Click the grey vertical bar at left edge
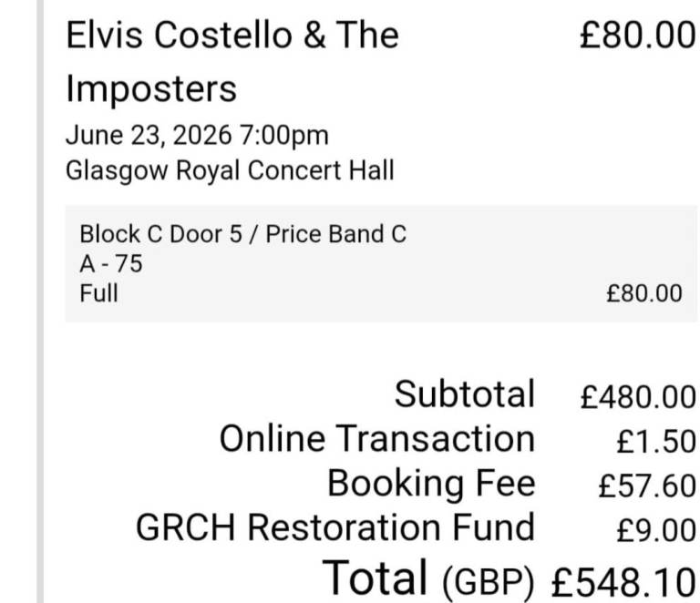 point(40,301)
